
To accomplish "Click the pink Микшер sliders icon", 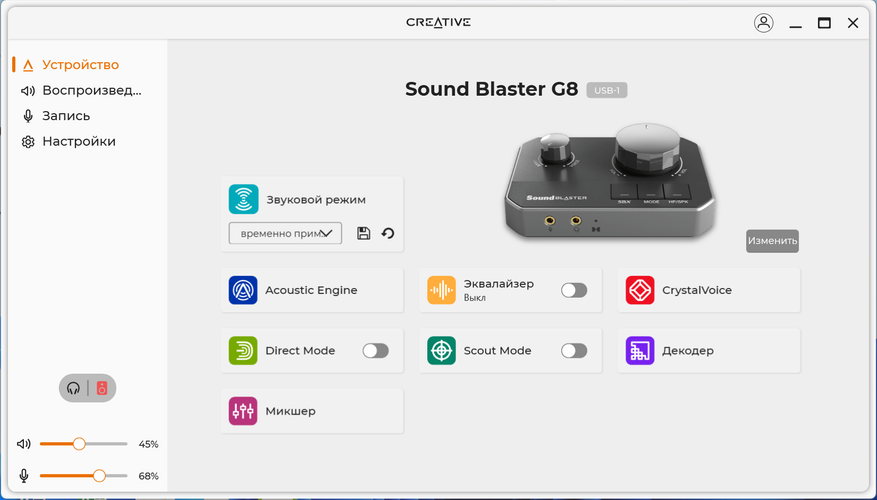I will click(x=243, y=411).
